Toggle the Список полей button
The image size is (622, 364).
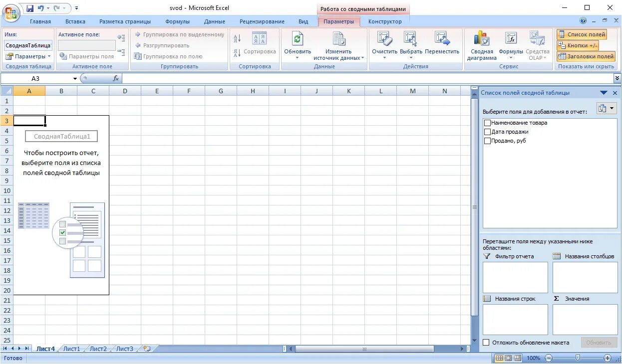(x=582, y=34)
